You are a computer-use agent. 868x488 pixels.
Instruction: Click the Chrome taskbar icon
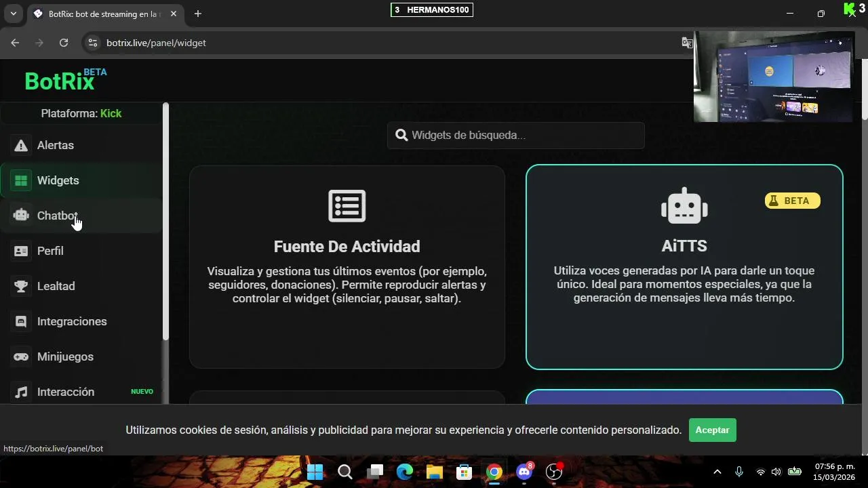tap(494, 472)
